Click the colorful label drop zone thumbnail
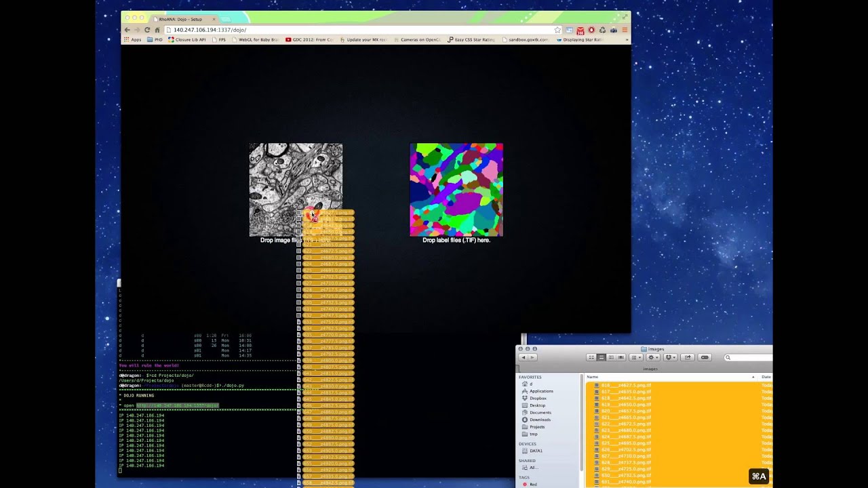Viewport: 868px width, 488px height. (x=456, y=189)
